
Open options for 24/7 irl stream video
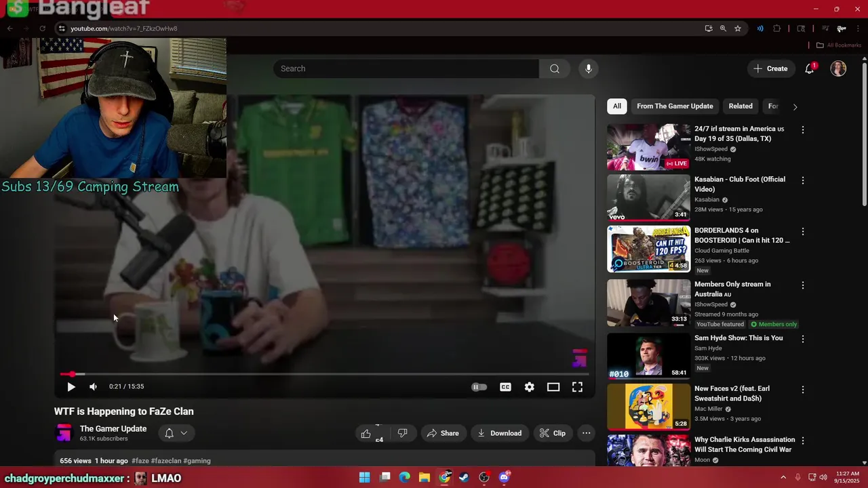tap(803, 129)
